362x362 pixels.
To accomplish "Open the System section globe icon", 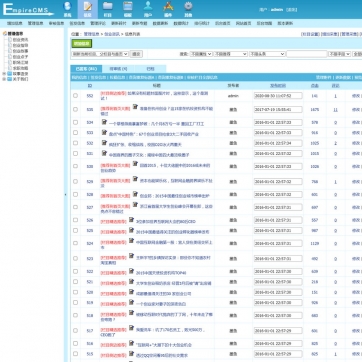I will 68,6.
